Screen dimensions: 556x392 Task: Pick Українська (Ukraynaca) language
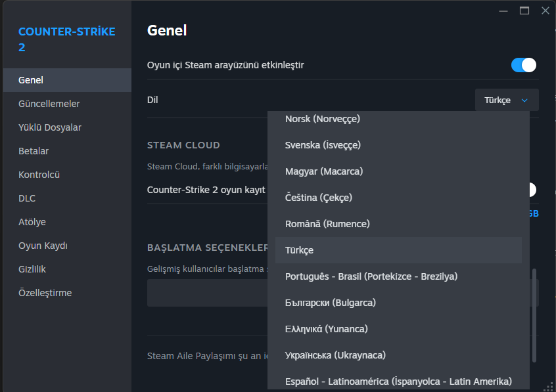(335, 355)
